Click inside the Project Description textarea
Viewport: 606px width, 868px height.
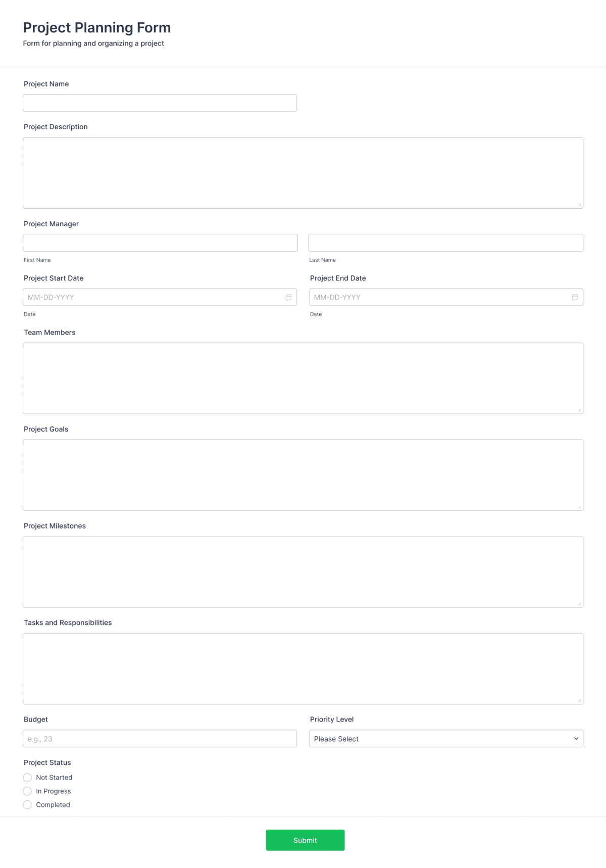coord(302,172)
